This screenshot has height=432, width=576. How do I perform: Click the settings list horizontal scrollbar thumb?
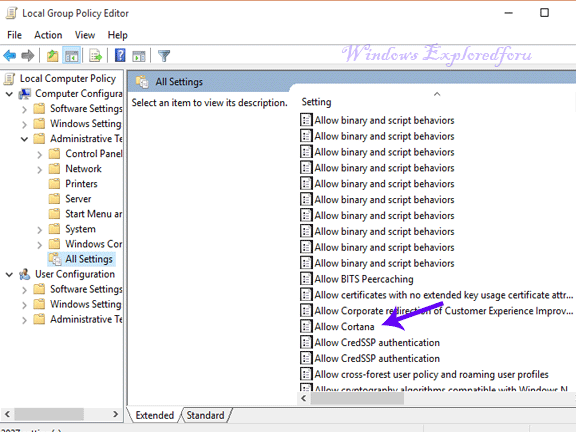357,398
